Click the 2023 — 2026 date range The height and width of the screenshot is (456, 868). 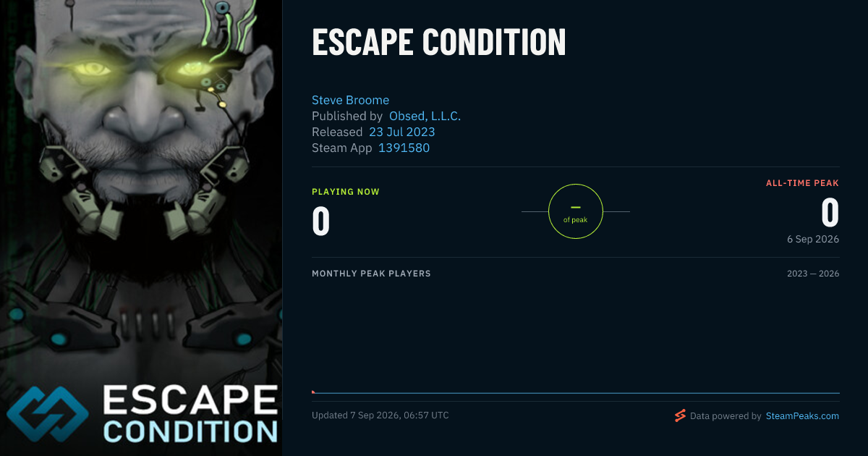[x=813, y=274]
